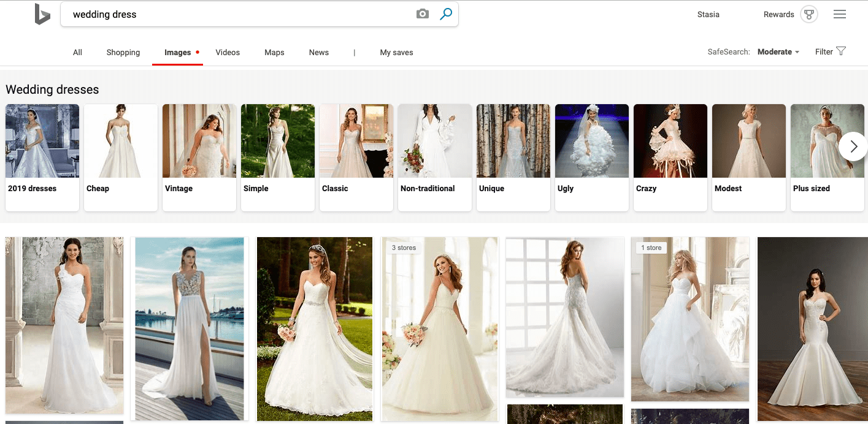This screenshot has height=424, width=868.
Task: Open mermaid dress on dark background image
Action: point(813,329)
